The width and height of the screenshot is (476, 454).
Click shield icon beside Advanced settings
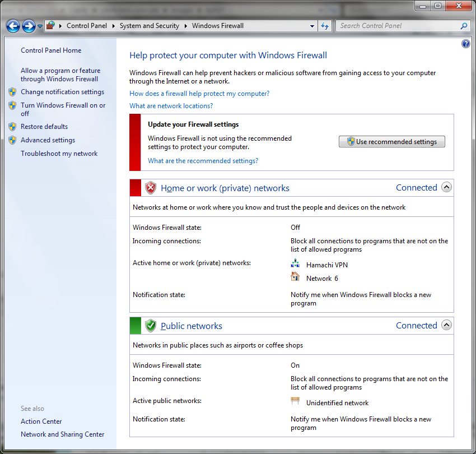click(12, 140)
